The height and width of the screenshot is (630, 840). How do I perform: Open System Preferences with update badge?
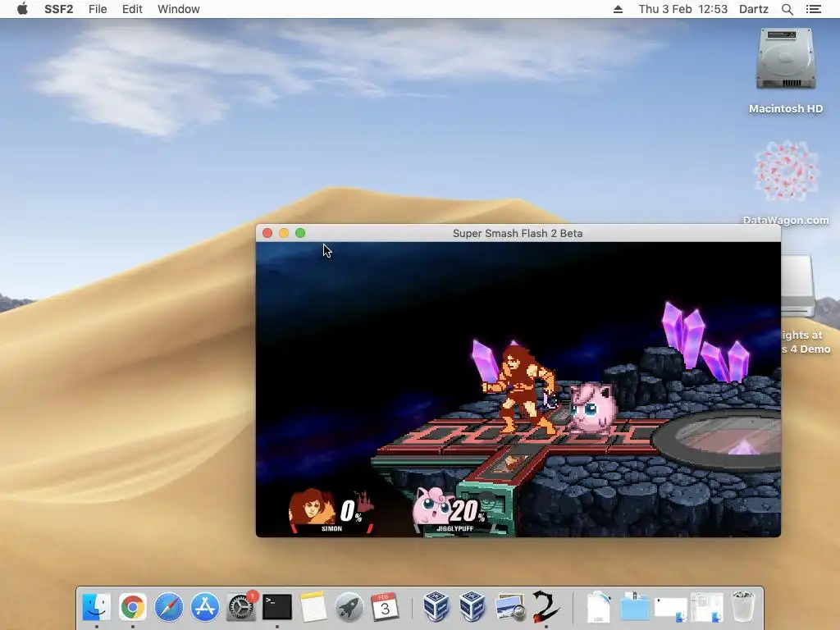[x=240, y=606]
